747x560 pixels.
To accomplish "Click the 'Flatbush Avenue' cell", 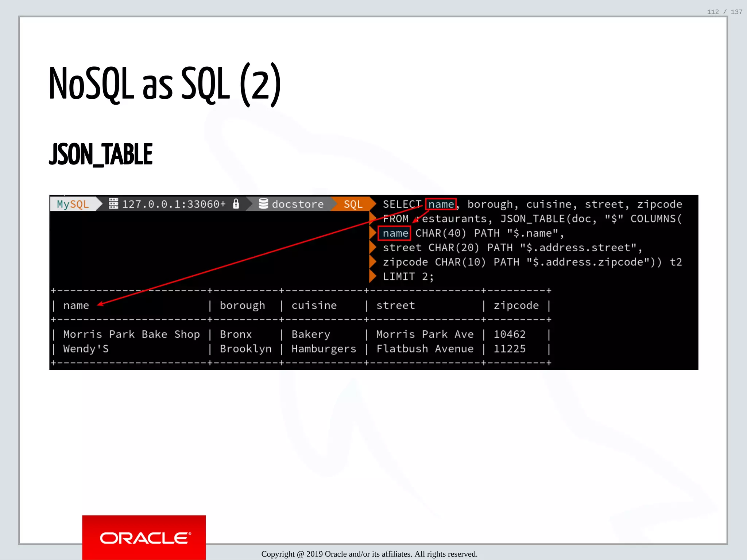I will coord(425,349).
